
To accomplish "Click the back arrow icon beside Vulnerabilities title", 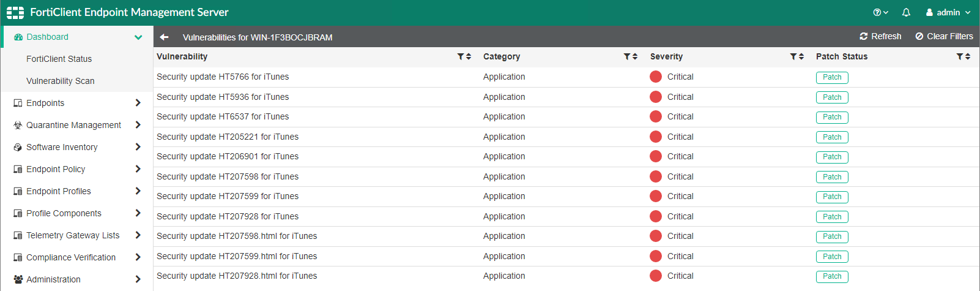I will point(164,37).
